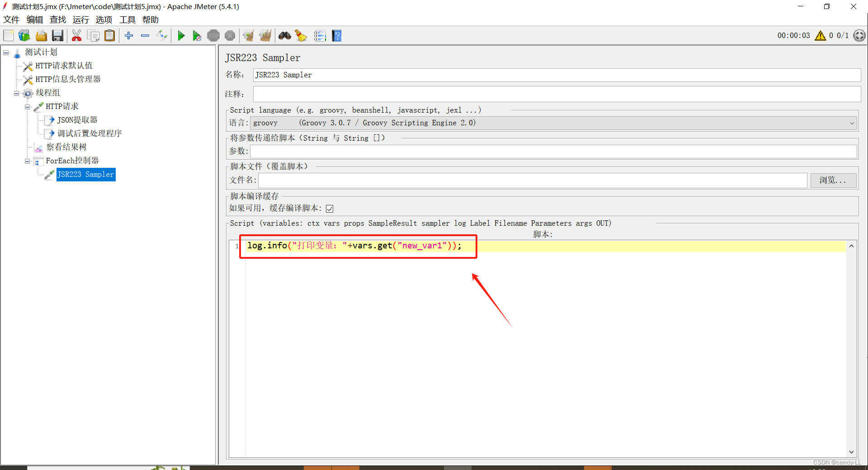
Task: Collapse the ForEach控制器 node
Action: 27,161
